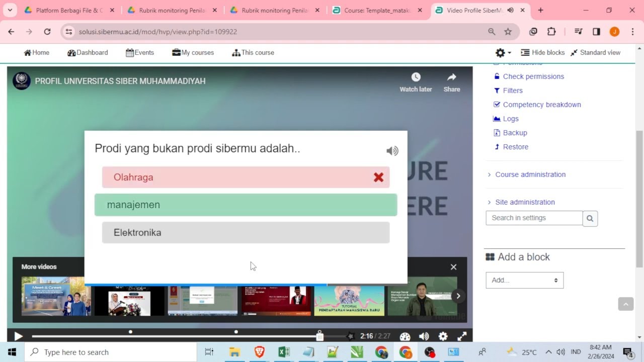Open the gear actions dropdown
This screenshot has width=644, height=362.
point(503,52)
